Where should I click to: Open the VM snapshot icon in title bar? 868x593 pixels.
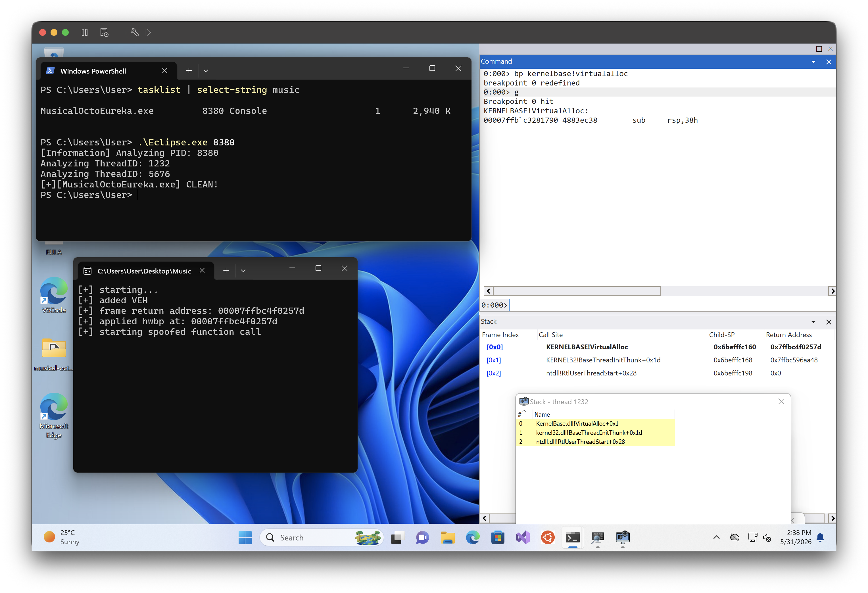(104, 32)
